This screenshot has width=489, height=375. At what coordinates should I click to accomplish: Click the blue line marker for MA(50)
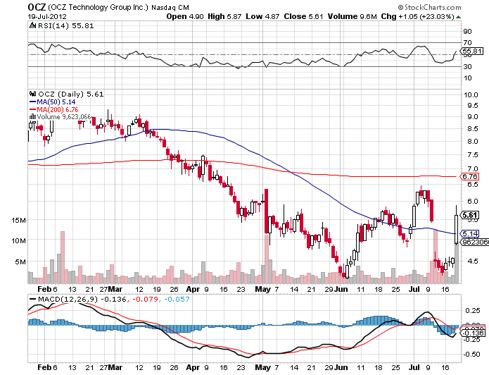(33, 102)
